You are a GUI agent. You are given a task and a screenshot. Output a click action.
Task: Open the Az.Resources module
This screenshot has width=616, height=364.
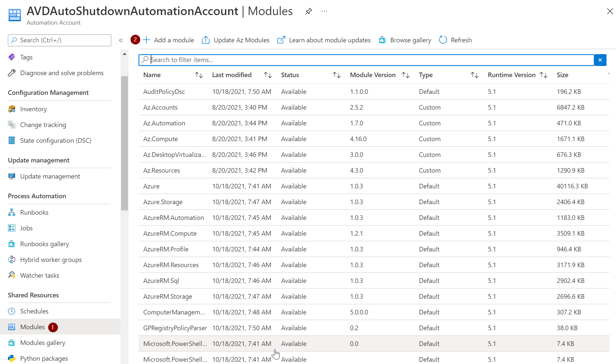(x=161, y=170)
